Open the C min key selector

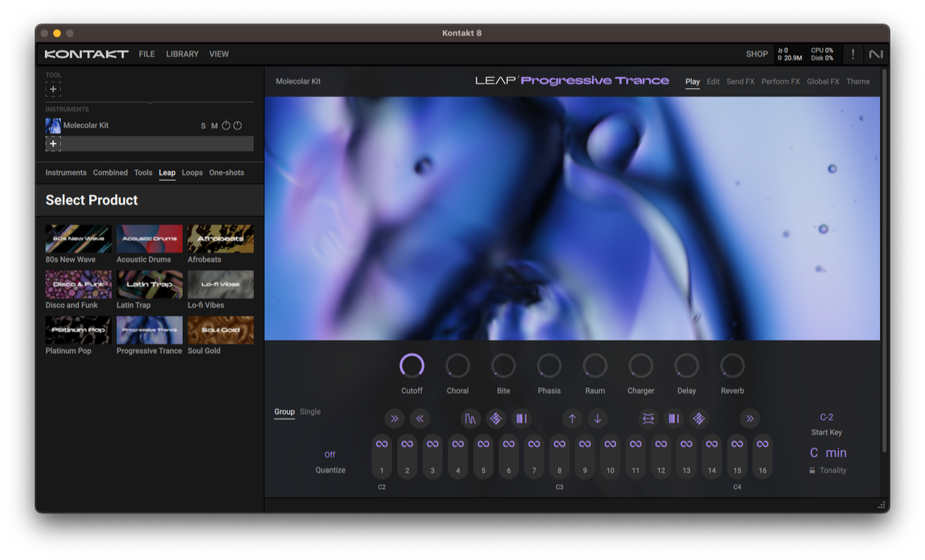coord(828,453)
